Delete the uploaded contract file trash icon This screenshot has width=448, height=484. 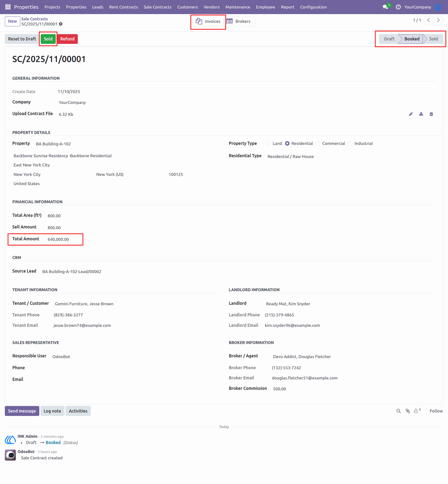pos(431,114)
